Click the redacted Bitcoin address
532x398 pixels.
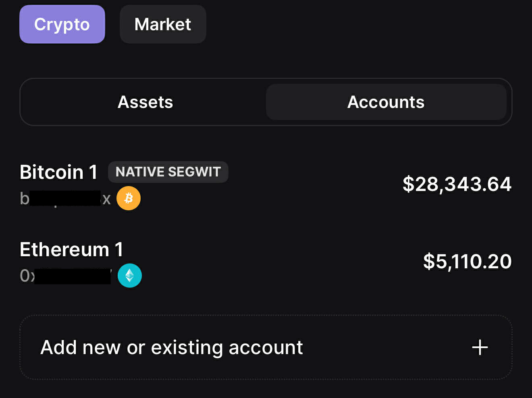(65, 199)
